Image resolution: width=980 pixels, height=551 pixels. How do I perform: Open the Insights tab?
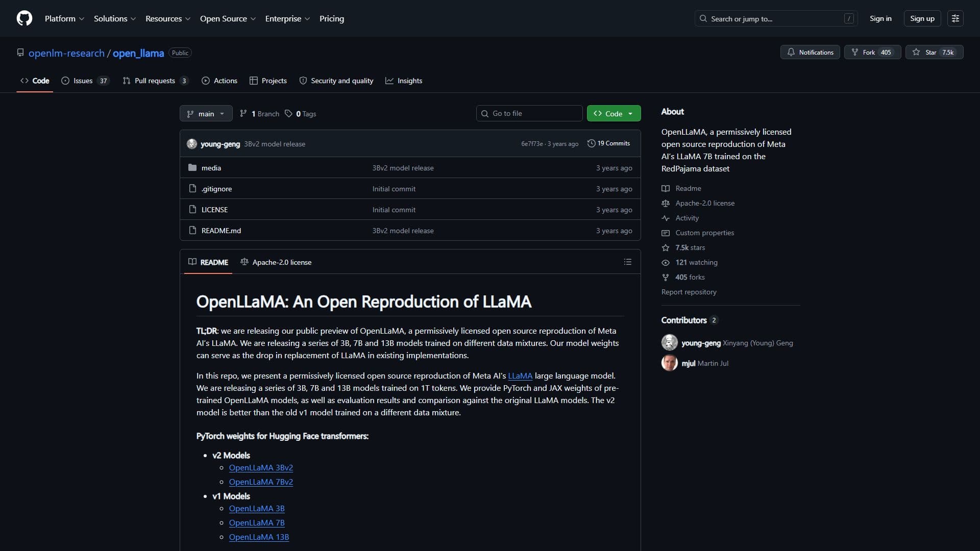tap(404, 81)
